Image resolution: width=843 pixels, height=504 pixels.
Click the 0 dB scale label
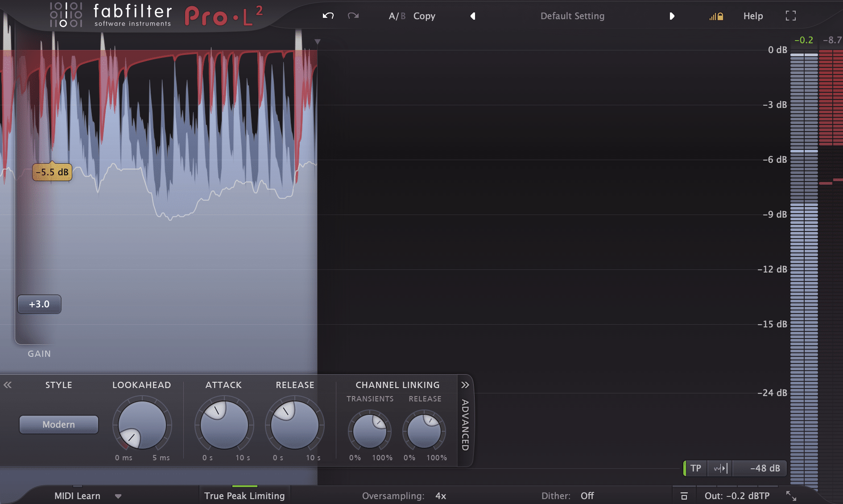pyautogui.click(x=777, y=50)
